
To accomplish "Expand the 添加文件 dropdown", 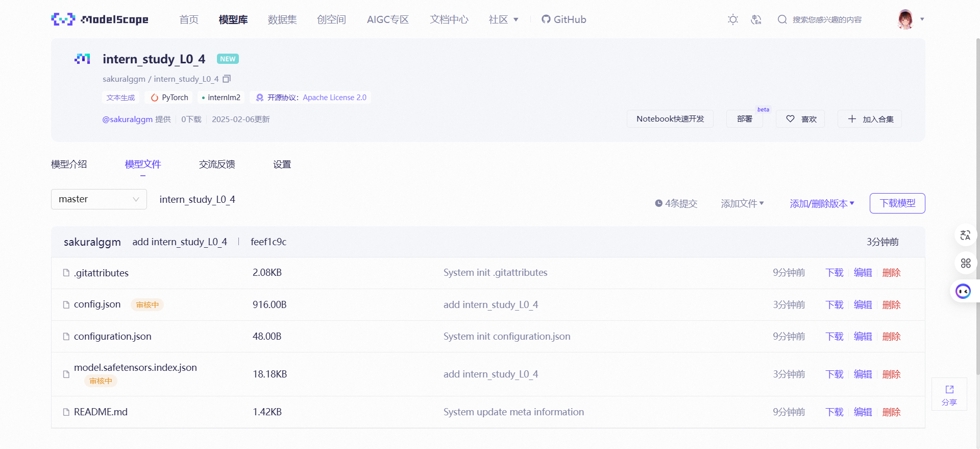I will tap(742, 203).
